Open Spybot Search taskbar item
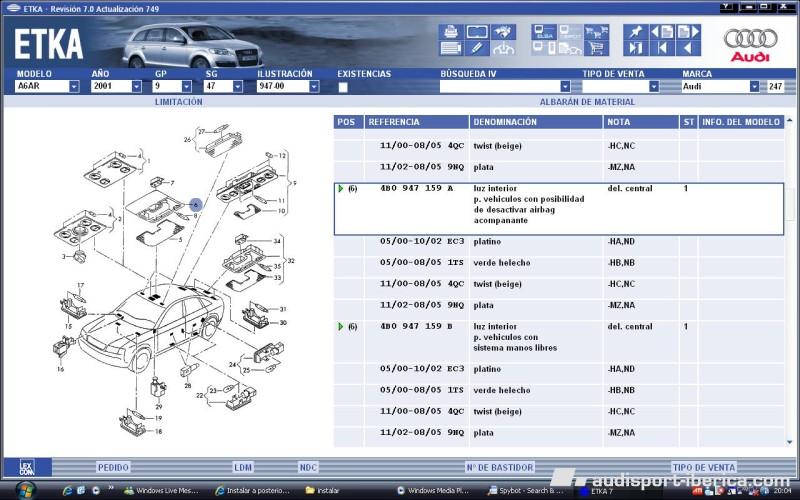 pos(524,491)
